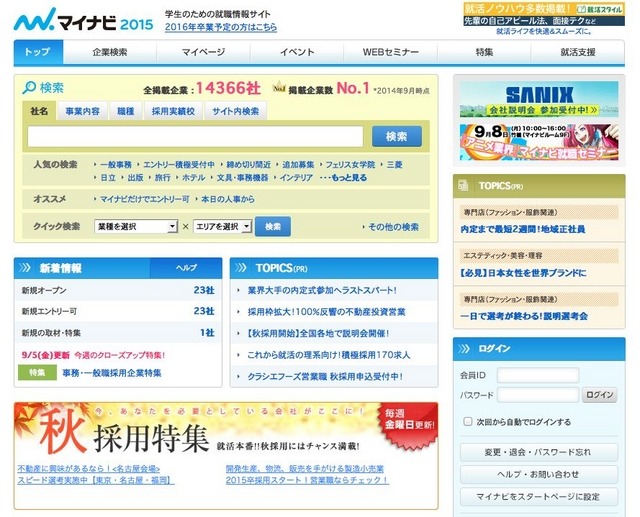The width and height of the screenshot is (640, 517).
Task: Click the chevron icon in the ログイン header
Action: click(464, 348)
